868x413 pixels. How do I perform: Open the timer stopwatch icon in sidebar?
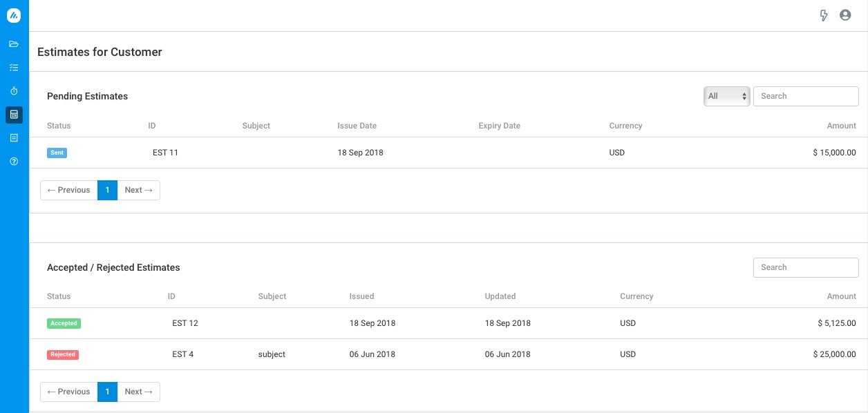tap(14, 91)
